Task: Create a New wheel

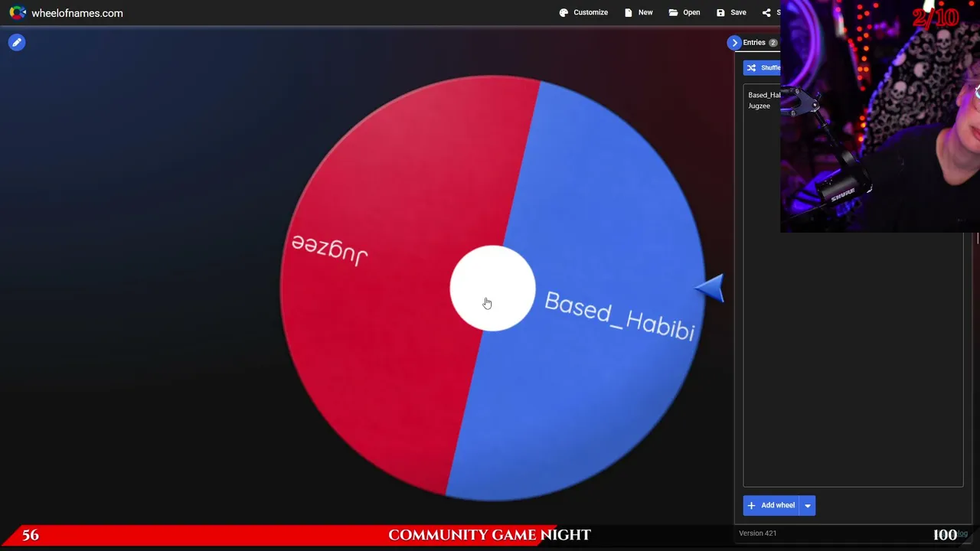Action: 639,12
